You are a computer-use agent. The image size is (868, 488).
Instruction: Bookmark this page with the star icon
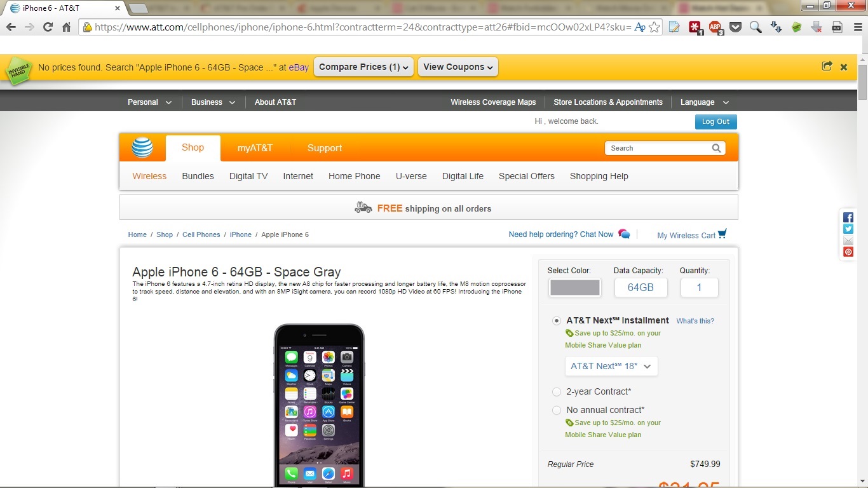point(654,27)
